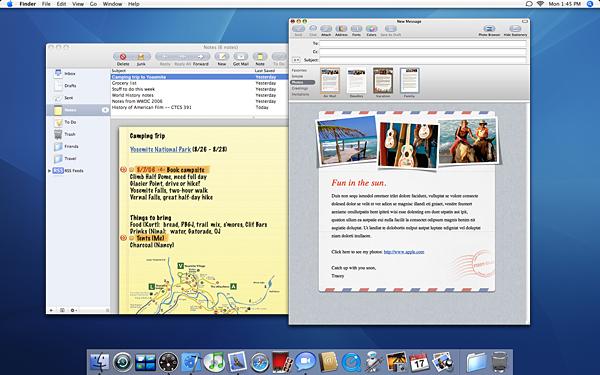
Task: Click the Subject: input field
Action: (x=422, y=60)
